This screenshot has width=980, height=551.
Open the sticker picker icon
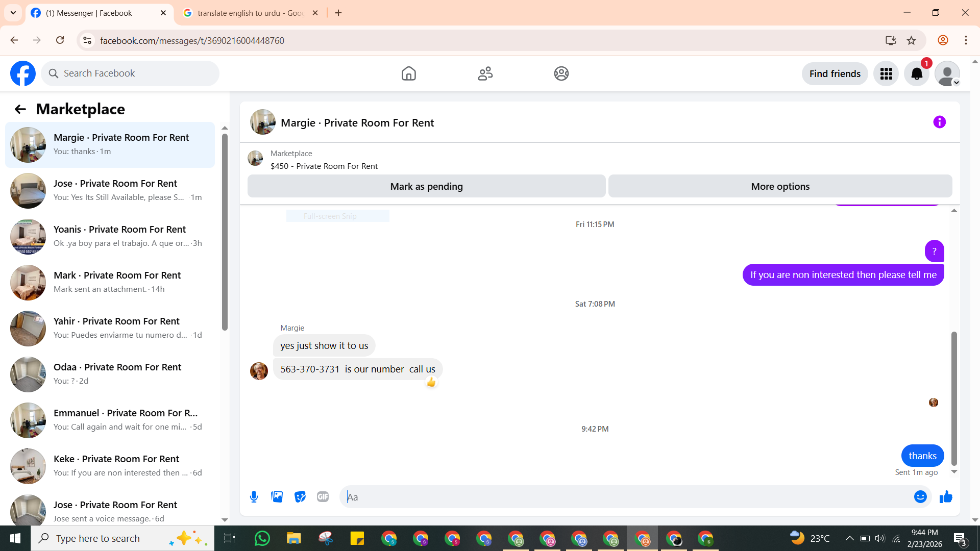point(300,497)
